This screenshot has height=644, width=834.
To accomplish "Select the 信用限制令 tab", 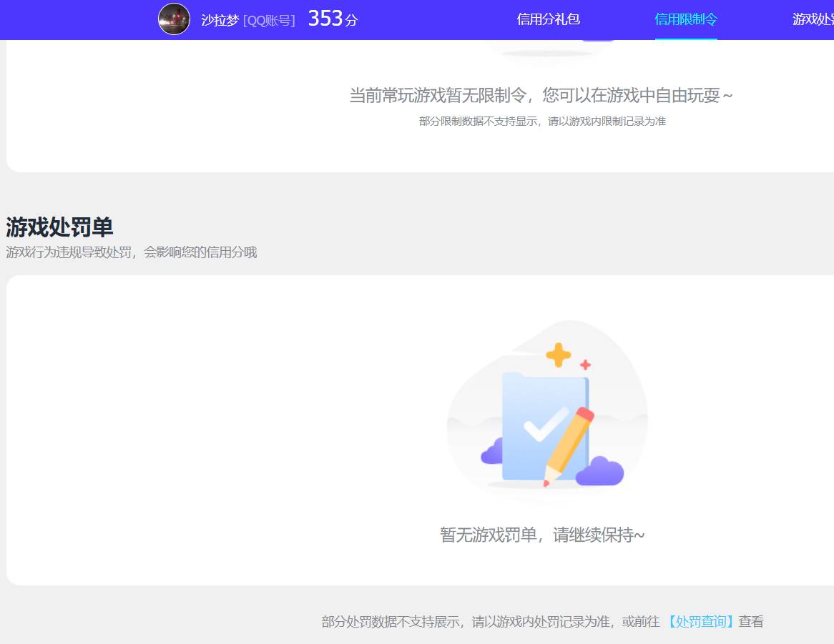I will pos(685,21).
